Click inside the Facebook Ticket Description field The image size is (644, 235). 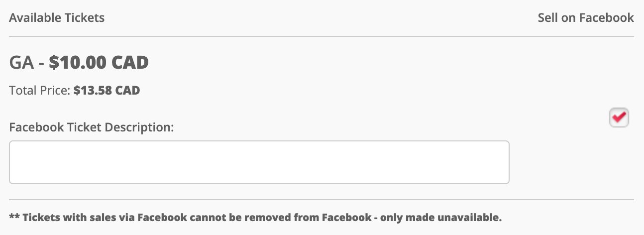pyautogui.click(x=259, y=162)
